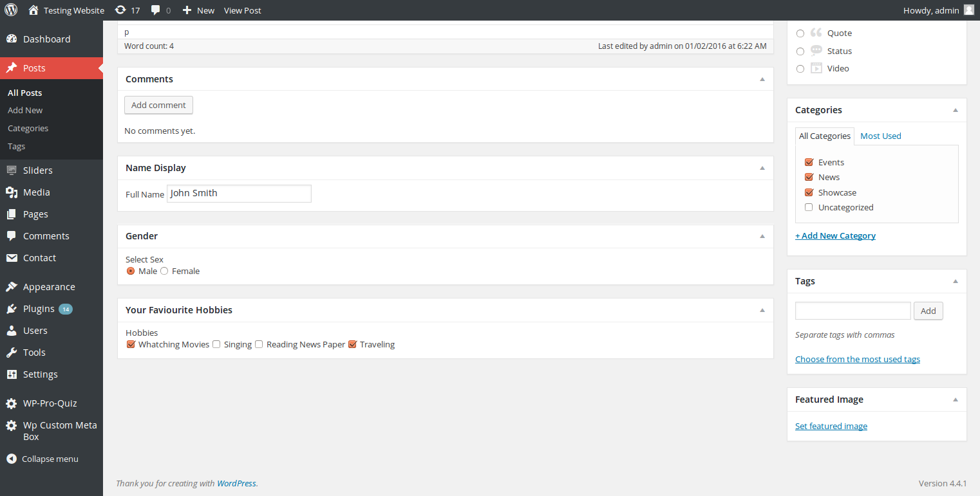Click the Plugins update count badge 14

click(66, 309)
